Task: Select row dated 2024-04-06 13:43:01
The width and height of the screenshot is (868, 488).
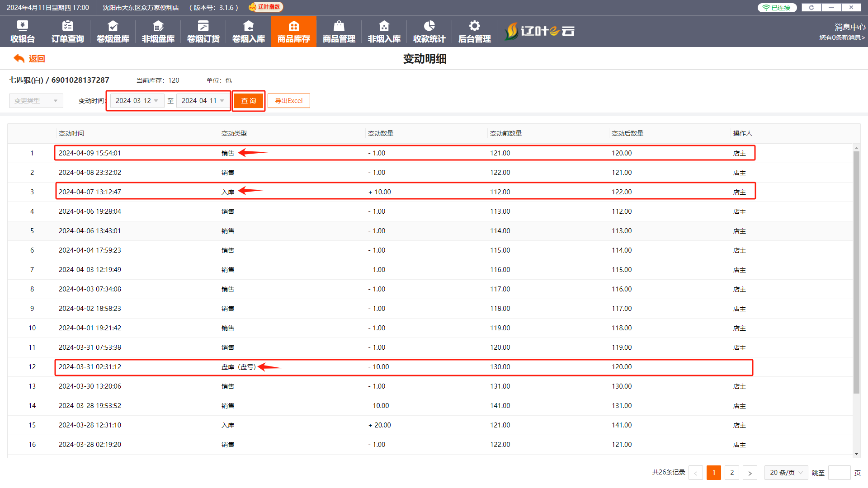Action: point(430,231)
